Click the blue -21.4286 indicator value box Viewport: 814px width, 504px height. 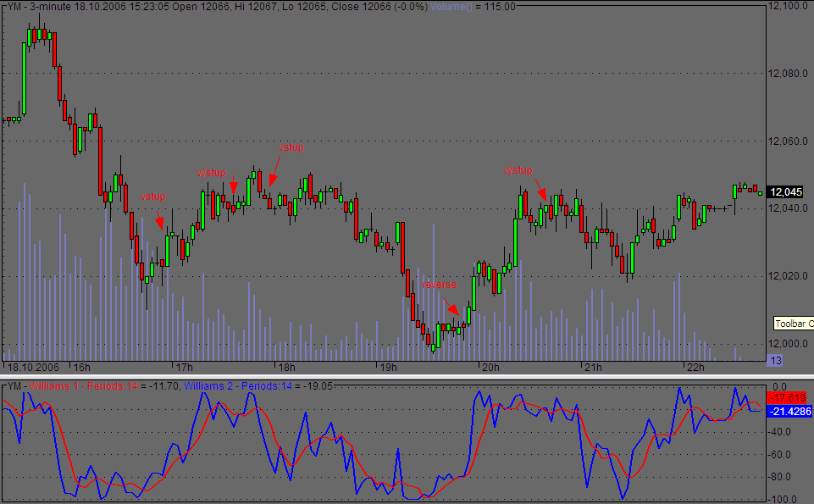tap(789, 411)
